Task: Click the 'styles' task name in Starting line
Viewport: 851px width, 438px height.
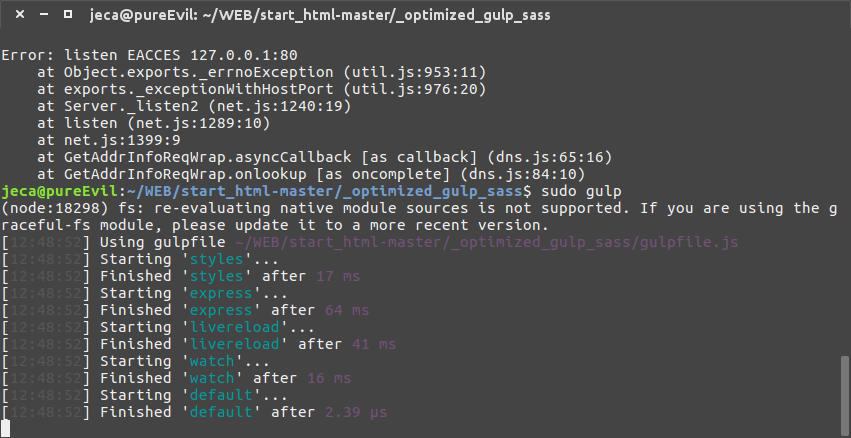Action: pos(217,259)
